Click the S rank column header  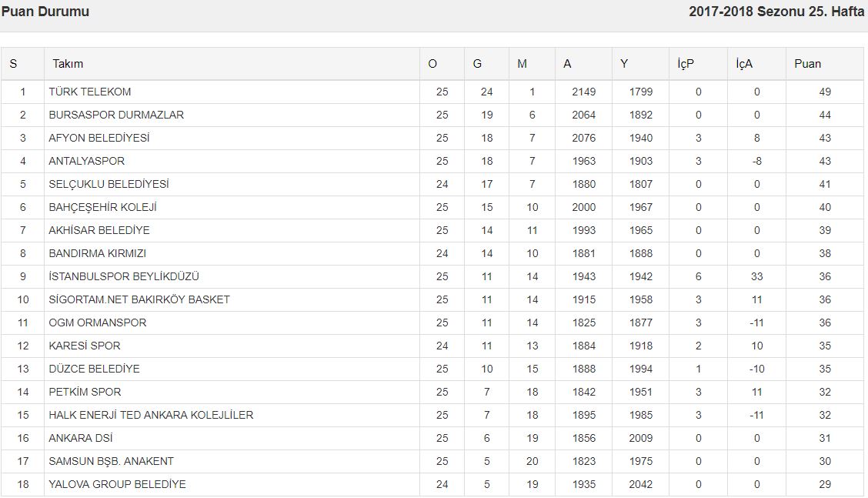click(13, 64)
